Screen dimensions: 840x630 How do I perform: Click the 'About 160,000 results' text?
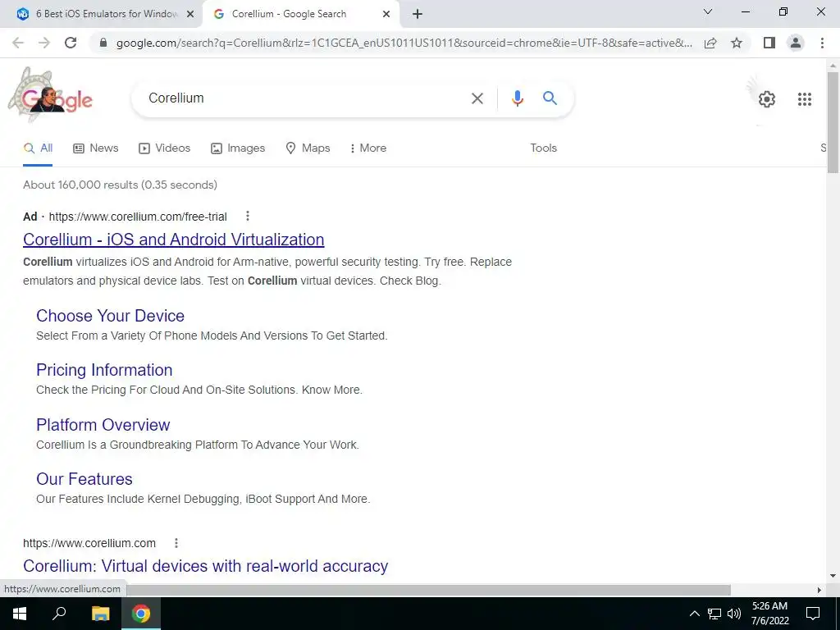pyautogui.click(x=120, y=185)
